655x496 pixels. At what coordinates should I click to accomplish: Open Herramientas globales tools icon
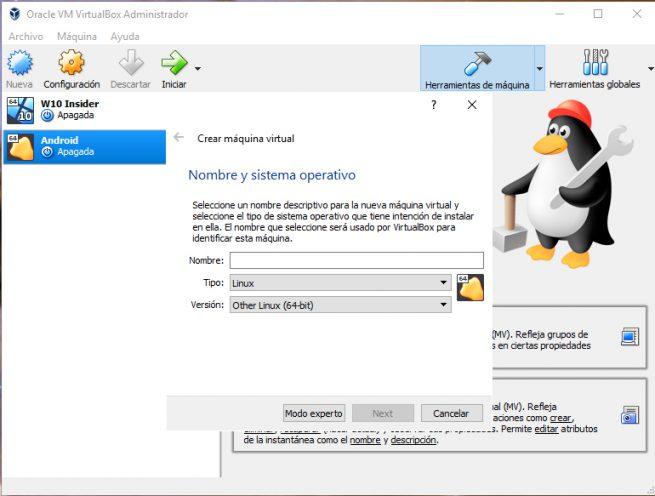[595, 62]
